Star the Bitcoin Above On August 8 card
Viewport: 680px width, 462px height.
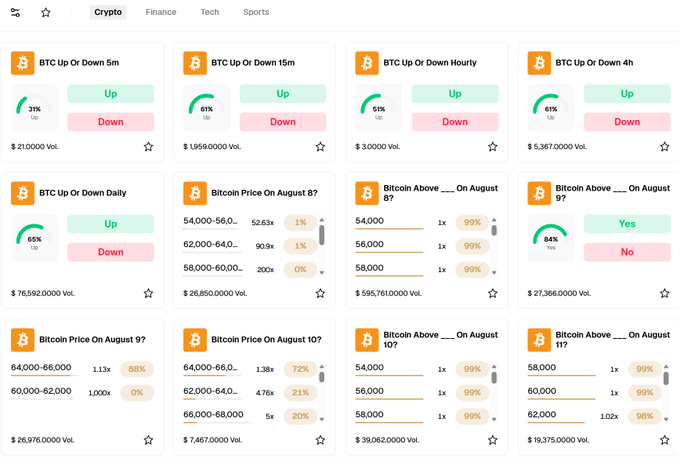pos(492,293)
